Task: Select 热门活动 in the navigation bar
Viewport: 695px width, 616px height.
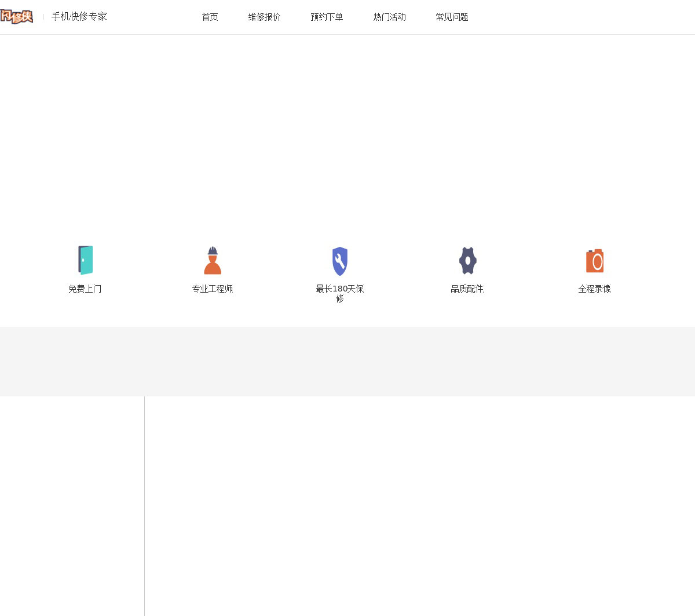Action: point(389,17)
